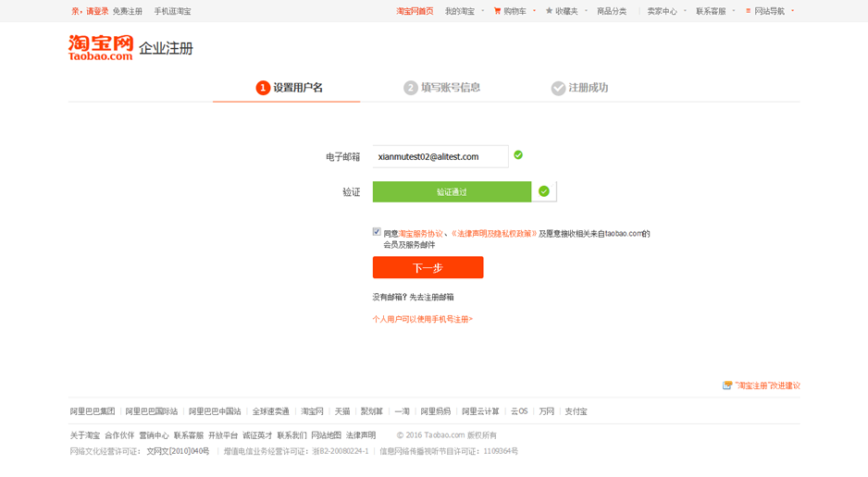This screenshot has height=477, width=868.
Task: Click 请登录 link in top bar
Action: click(97, 11)
